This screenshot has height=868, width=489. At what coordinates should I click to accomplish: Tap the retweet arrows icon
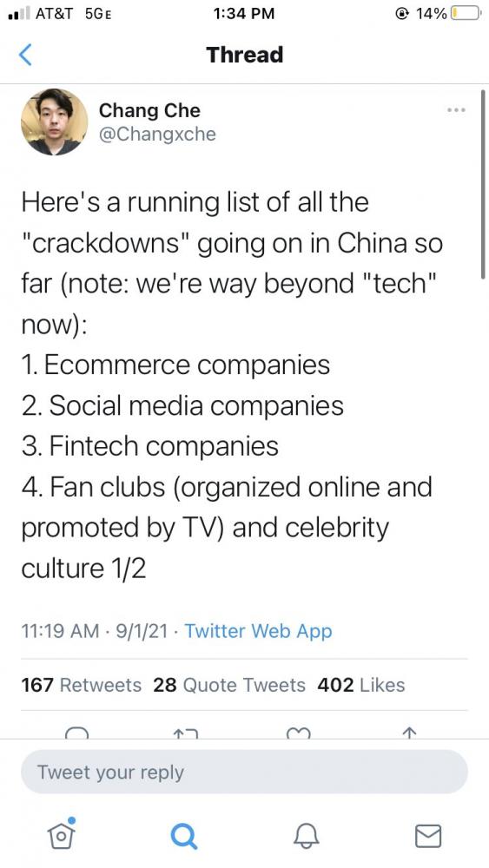(x=185, y=733)
